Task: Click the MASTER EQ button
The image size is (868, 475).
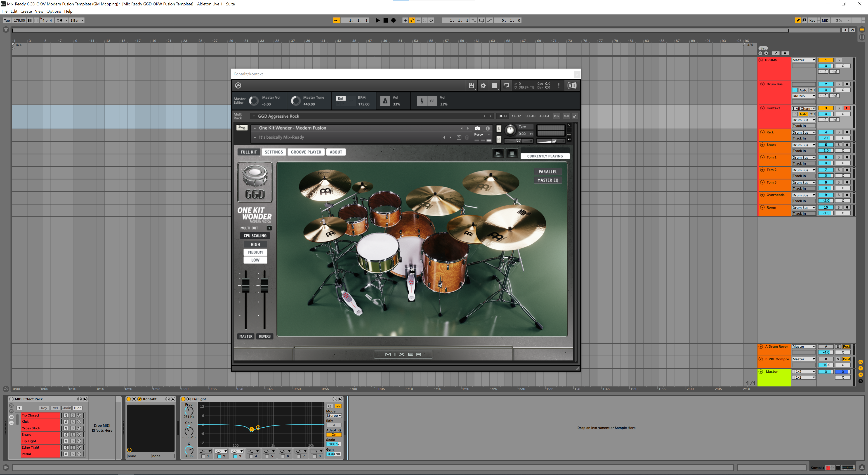Action: 547,180
